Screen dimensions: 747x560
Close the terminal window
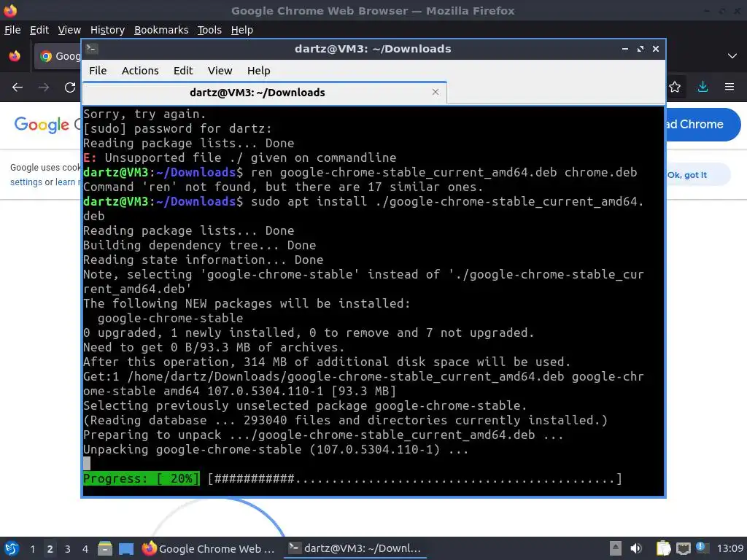tap(656, 49)
